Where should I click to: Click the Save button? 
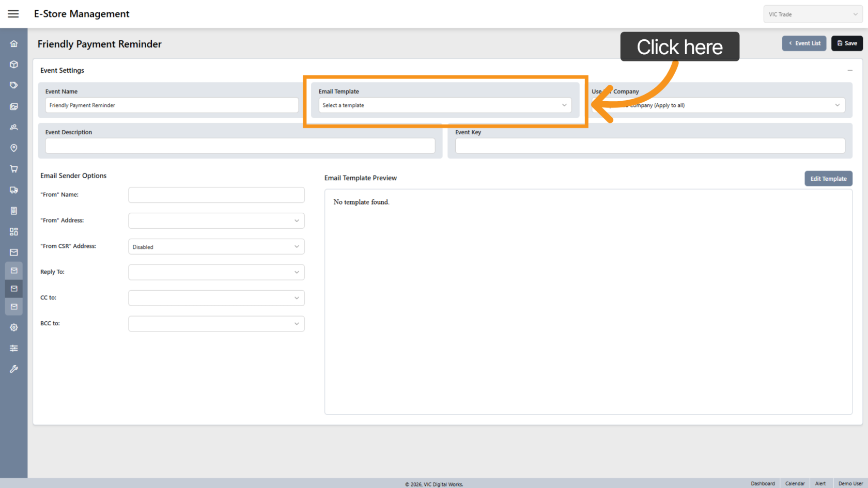(847, 43)
